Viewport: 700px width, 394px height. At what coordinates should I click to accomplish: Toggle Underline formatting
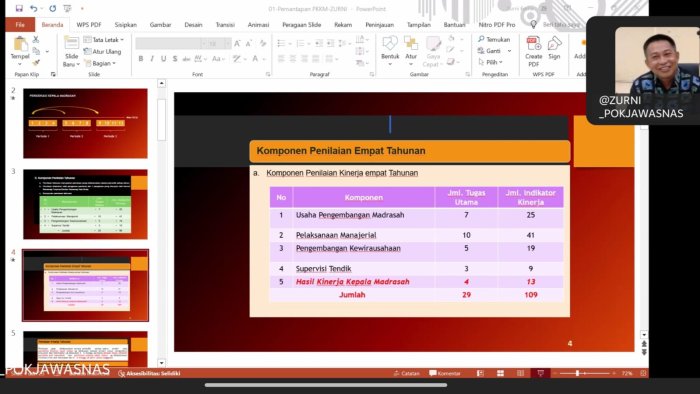coord(163,58)
